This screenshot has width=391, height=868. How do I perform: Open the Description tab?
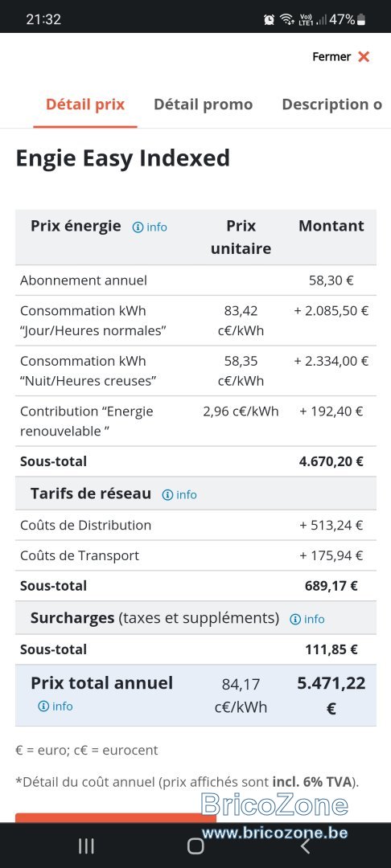coord(332,104)
